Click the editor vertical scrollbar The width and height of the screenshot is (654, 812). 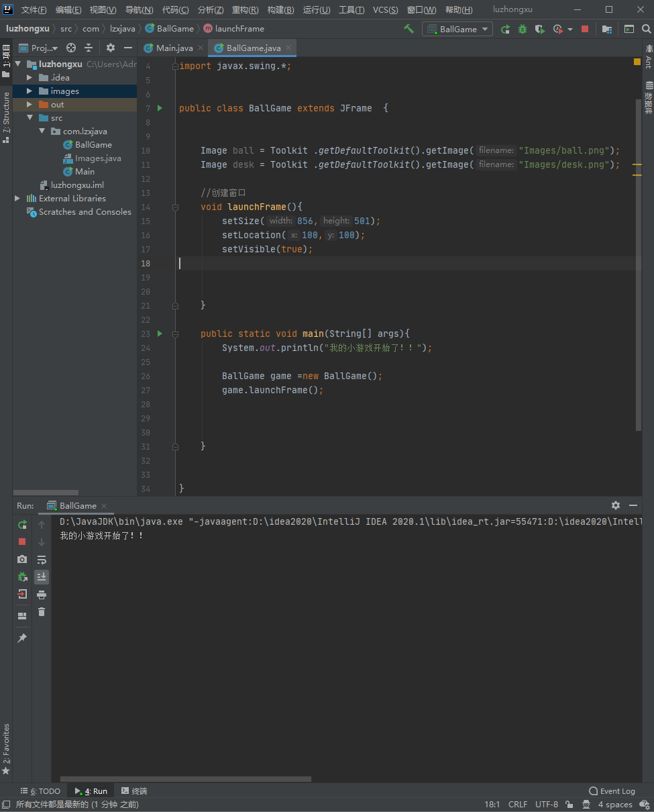(x=639, y=264)
